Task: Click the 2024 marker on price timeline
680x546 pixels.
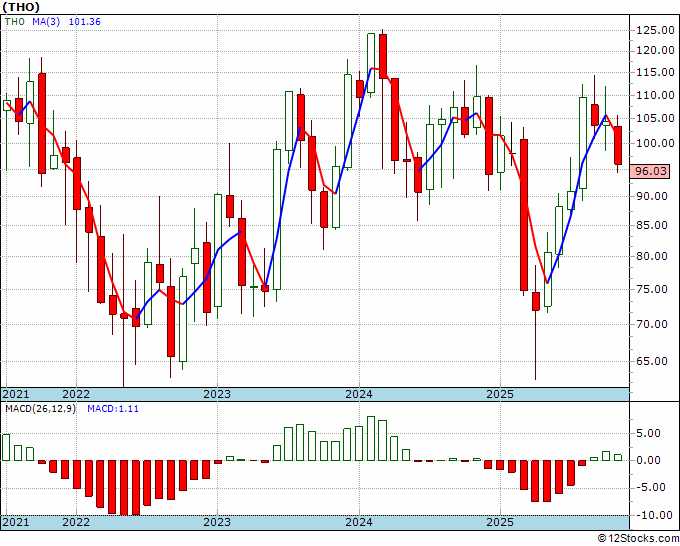Action: (x=359, y=394)
